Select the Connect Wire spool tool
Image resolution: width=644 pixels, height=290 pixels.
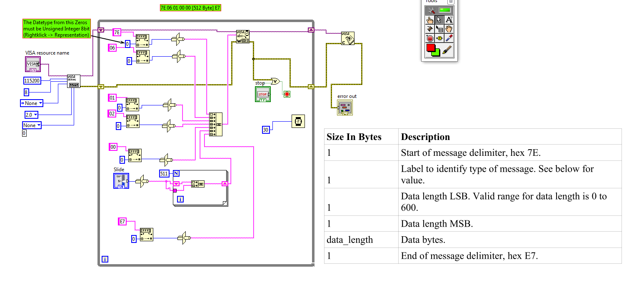[430, 29]
